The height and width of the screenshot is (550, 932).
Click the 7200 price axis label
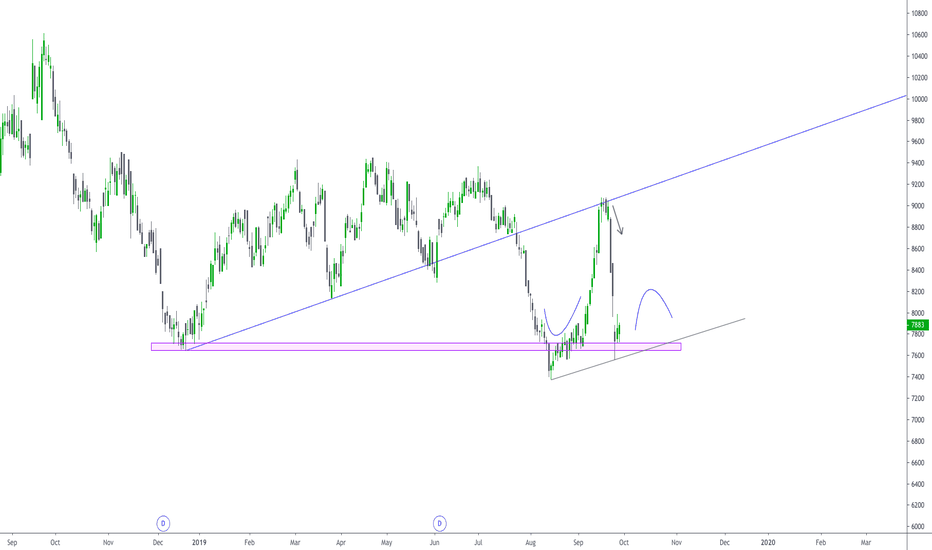coord(919,398)
